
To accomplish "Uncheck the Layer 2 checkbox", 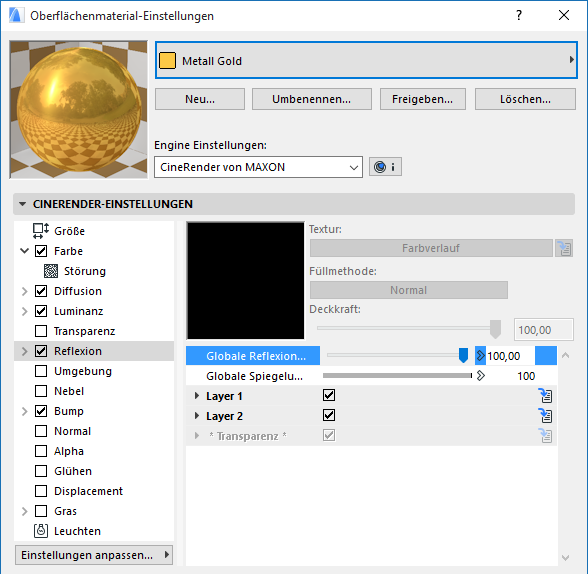I will 329,415.
